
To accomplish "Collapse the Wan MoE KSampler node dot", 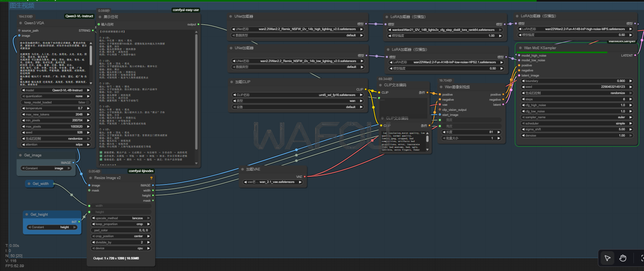I will (x=520, y=48).
